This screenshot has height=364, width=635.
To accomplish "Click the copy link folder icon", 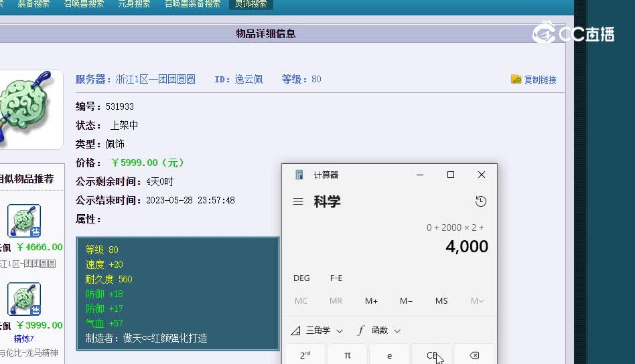I will [516, 79].
